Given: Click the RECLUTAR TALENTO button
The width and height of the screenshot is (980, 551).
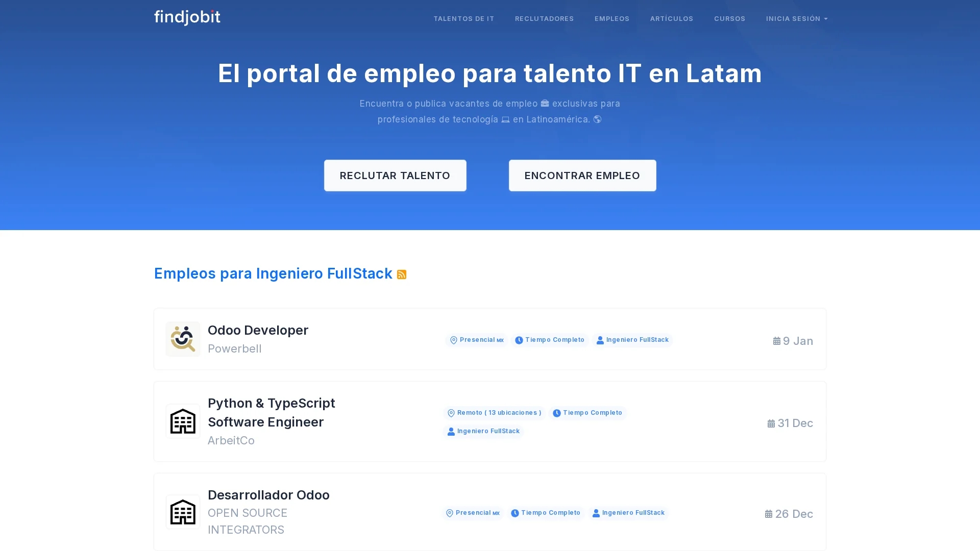Looking at the screenshot, I should 395,176.
